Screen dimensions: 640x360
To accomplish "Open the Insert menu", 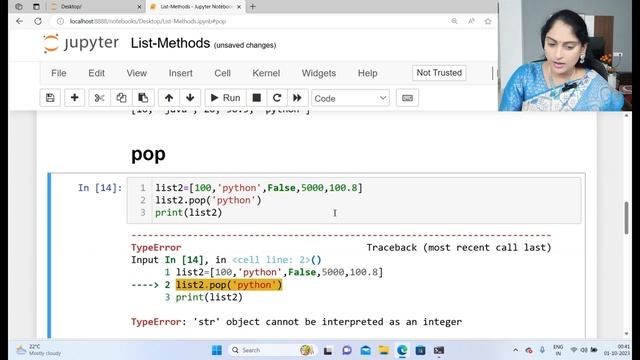I will (x=180, y=73).
